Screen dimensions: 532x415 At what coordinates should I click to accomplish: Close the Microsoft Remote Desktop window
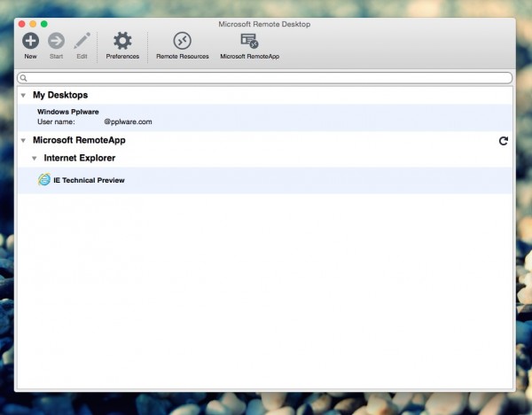tap(21, 24)
